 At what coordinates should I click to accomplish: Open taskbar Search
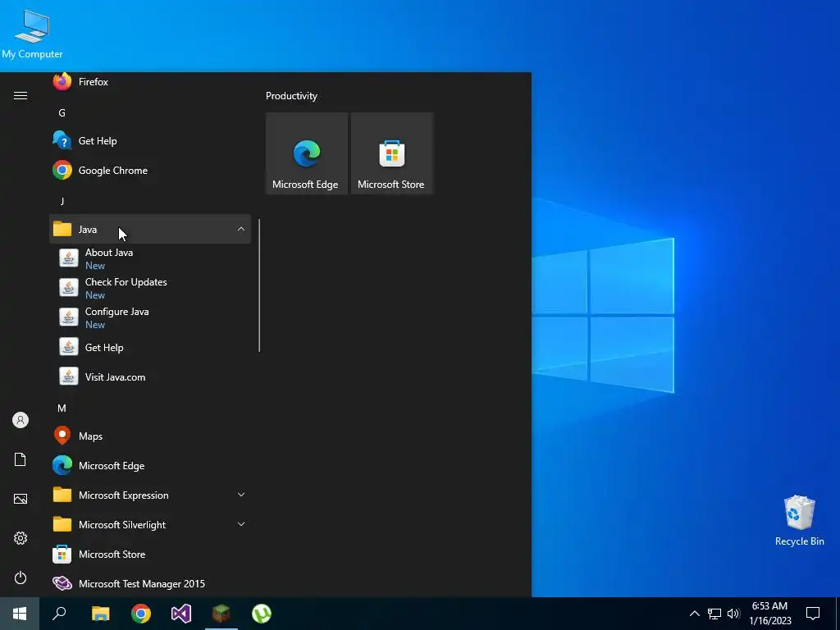point(59,614)
